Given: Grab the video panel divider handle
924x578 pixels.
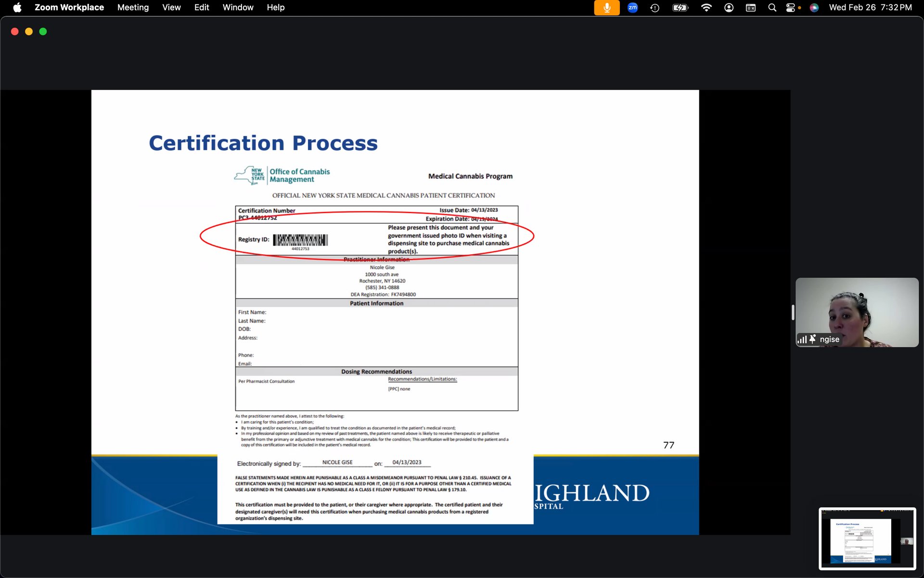Looking at the screenshot, I should coord(793,312).
